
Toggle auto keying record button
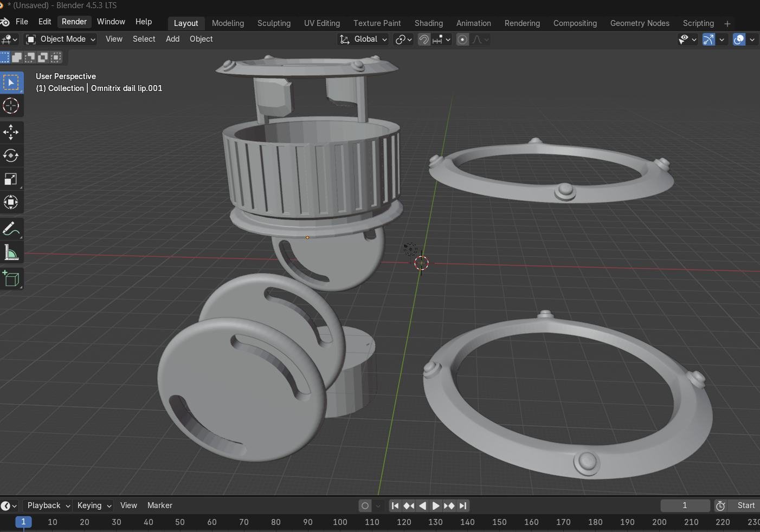[x=365, y=505]
